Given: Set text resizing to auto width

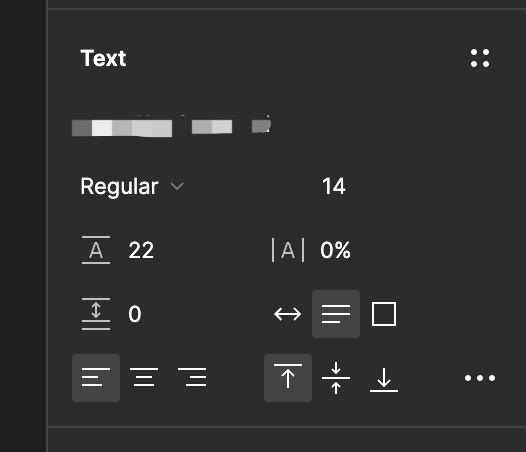Looking at the screenshot, I should pyautogui.click(x=288, y=314).
